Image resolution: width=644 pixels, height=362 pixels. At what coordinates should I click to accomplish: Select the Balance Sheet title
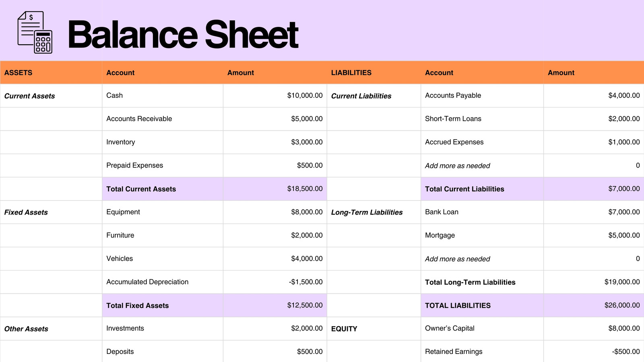tap(183, 35)
